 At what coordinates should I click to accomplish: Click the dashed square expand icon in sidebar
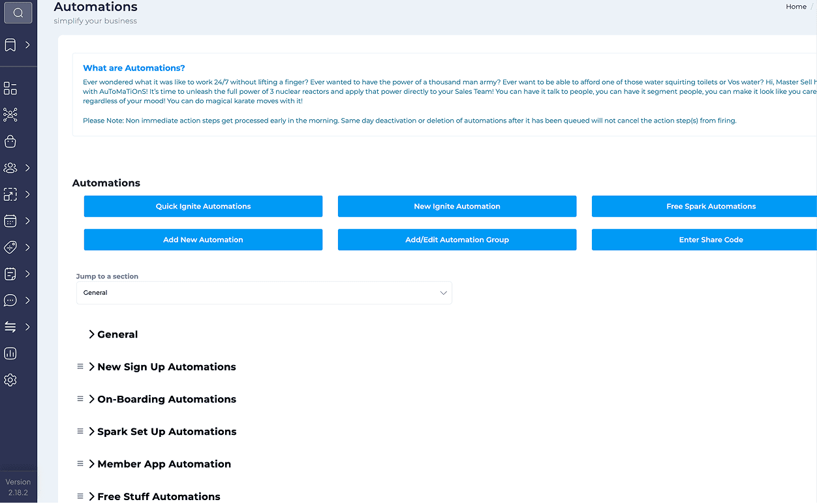[10, 194]
